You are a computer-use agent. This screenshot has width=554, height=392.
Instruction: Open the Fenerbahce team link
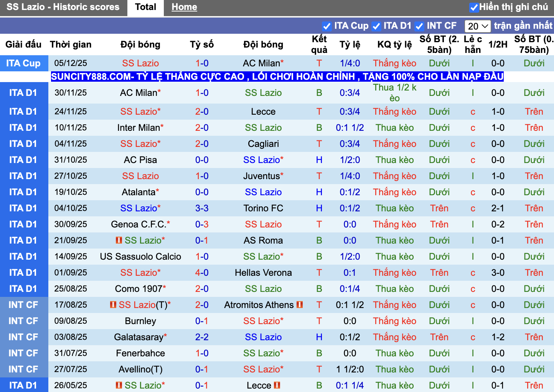(x=140, y=353)
